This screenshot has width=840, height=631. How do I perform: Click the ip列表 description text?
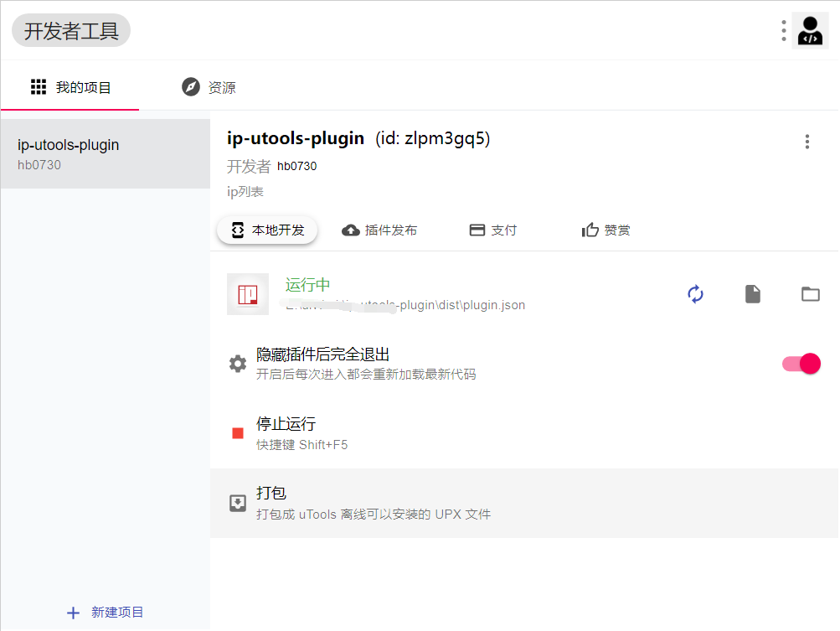tap(245, 191)
